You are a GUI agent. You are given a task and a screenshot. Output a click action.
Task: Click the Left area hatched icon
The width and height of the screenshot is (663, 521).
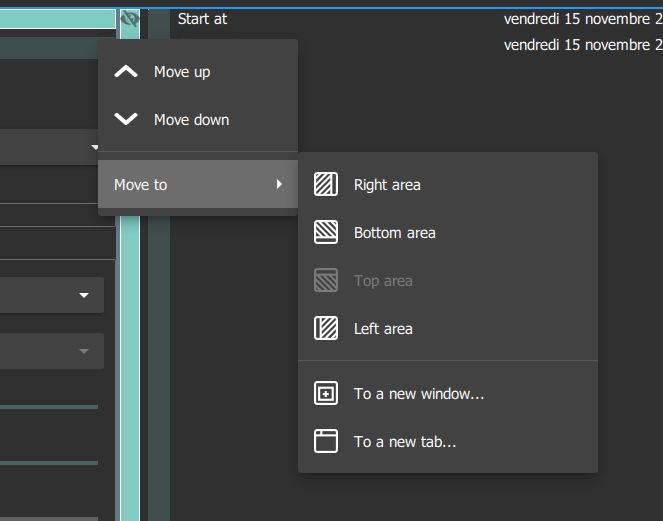[326, 329]
